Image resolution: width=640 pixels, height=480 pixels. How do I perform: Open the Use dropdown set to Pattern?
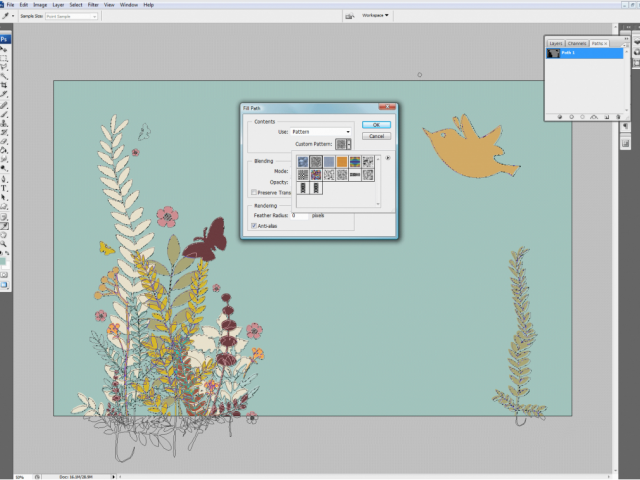tap(320, 132)
